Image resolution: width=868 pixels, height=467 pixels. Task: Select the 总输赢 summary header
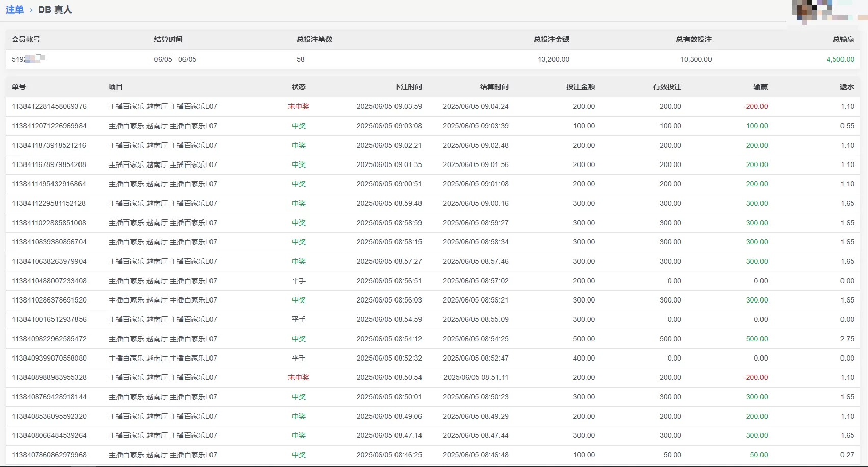click(x=844, y=39)
